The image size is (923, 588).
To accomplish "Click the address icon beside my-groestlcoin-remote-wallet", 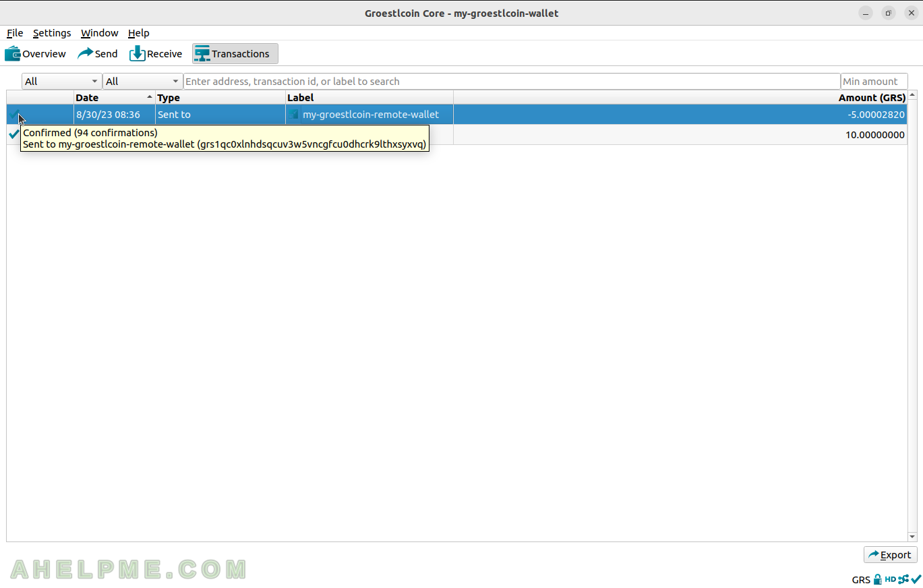I will [294, 115].
